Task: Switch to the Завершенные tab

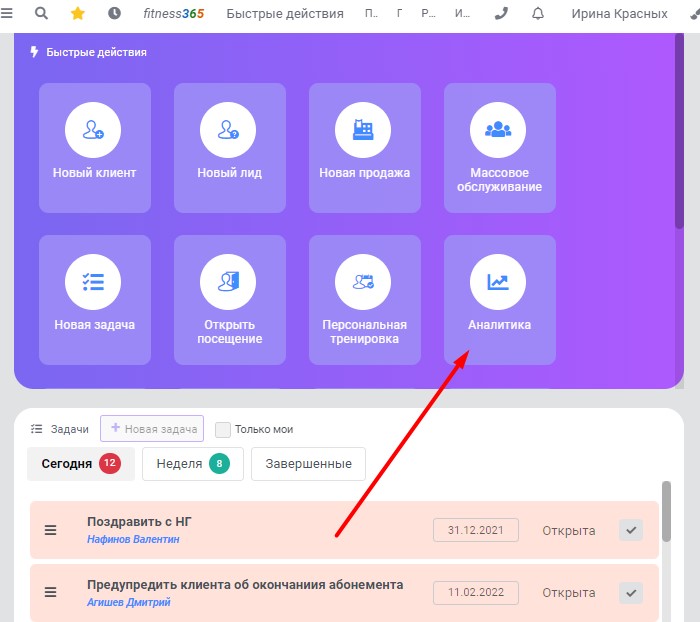Action: coord(308,464)
